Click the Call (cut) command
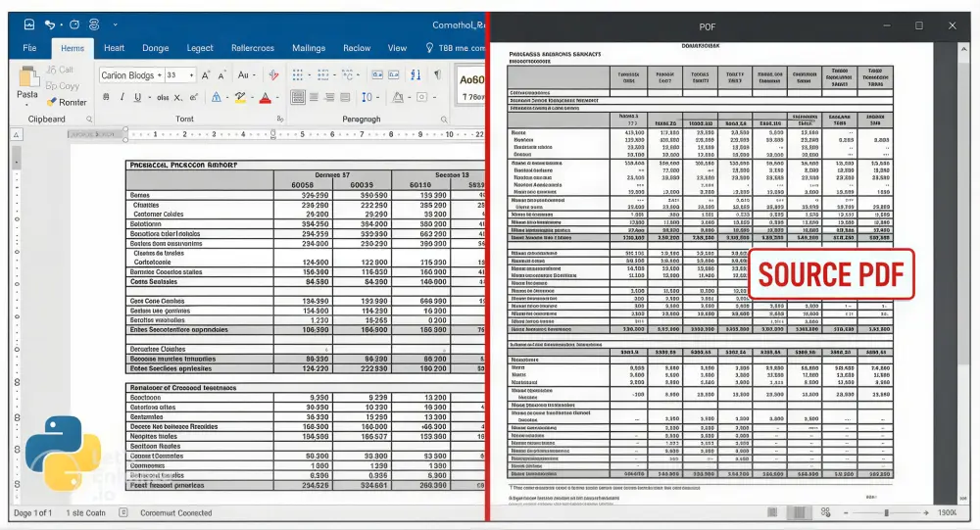Image resolution: width=980 pixels, height=530 pixels. tap(61, 70)
